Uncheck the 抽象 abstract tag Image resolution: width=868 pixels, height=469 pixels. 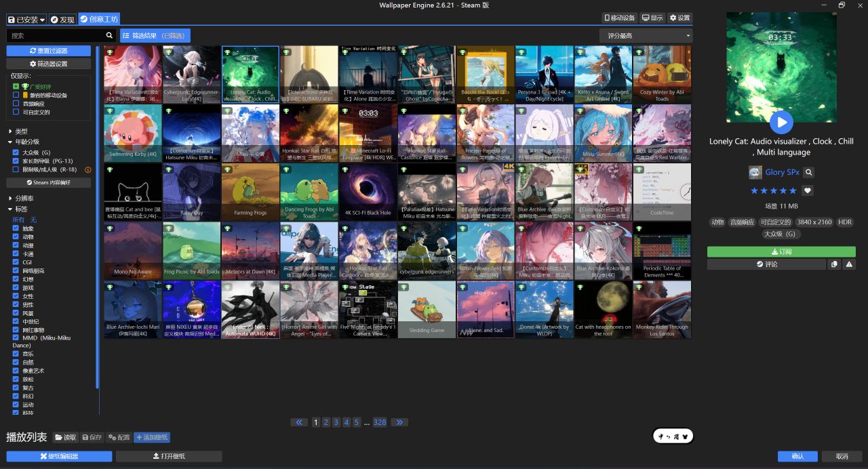pos(16,228)
